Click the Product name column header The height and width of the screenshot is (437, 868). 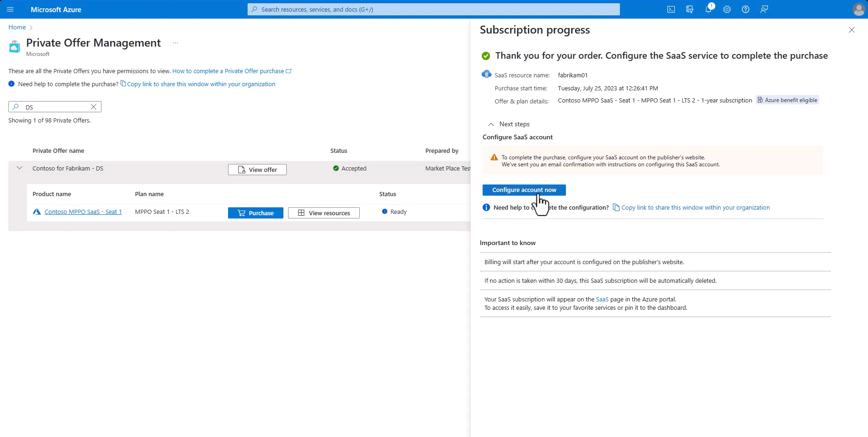[52, 194]
